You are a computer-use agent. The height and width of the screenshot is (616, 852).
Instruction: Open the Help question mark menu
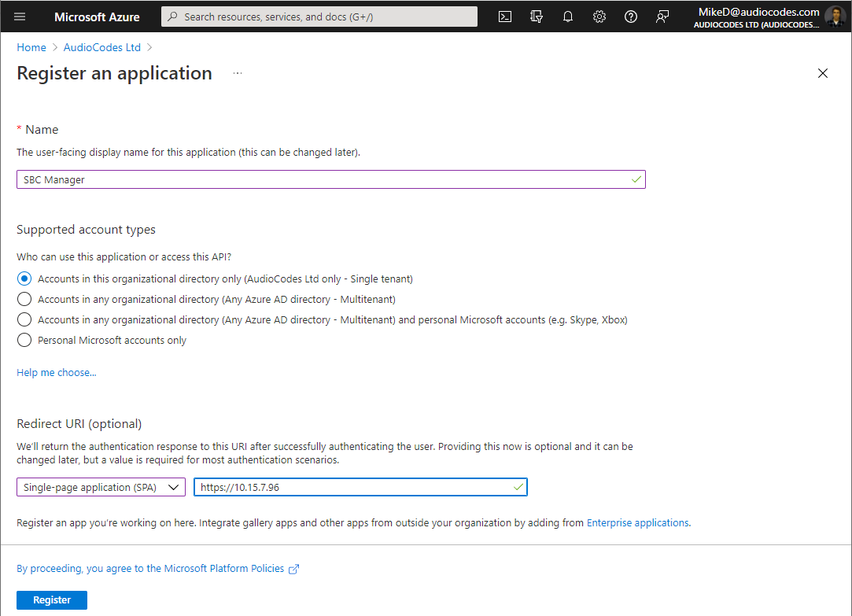(631, 17)
